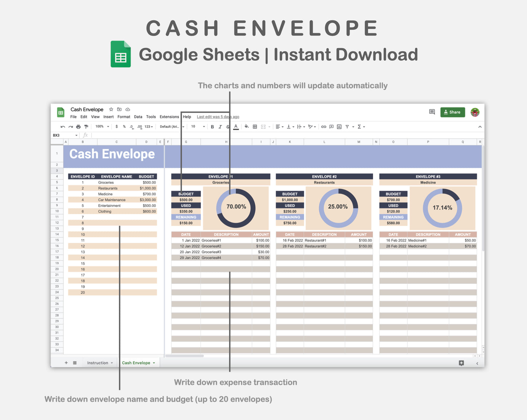Click the formula bar input field
Image resolution: width=527 pixels, height=420 pixels.
click(255, 135)
